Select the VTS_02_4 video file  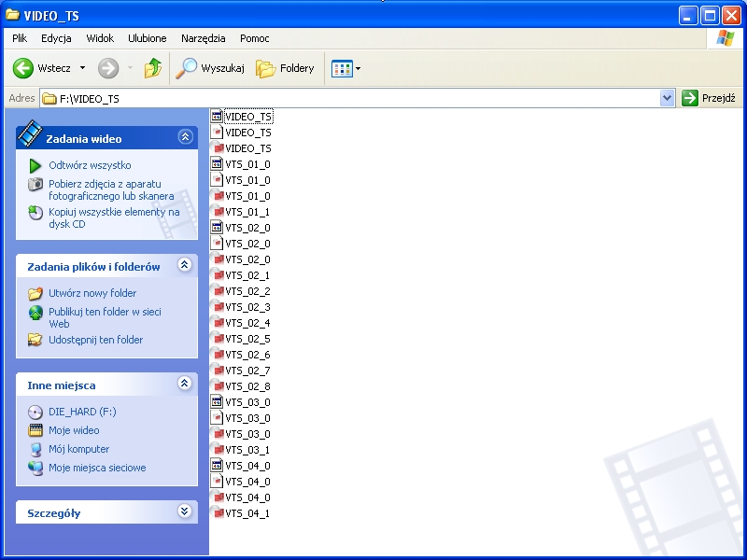(241, 323)
